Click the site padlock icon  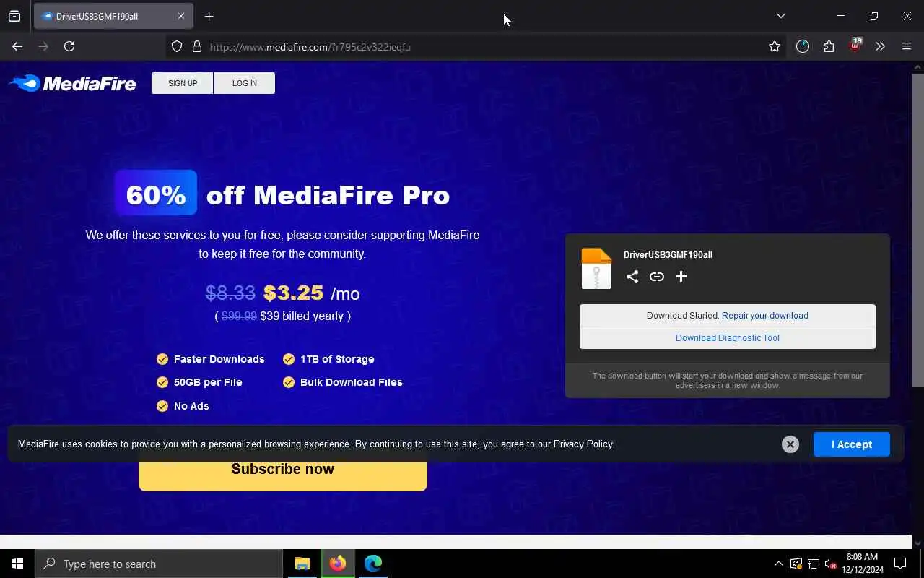pyautogui.click(x=196, y=47)
